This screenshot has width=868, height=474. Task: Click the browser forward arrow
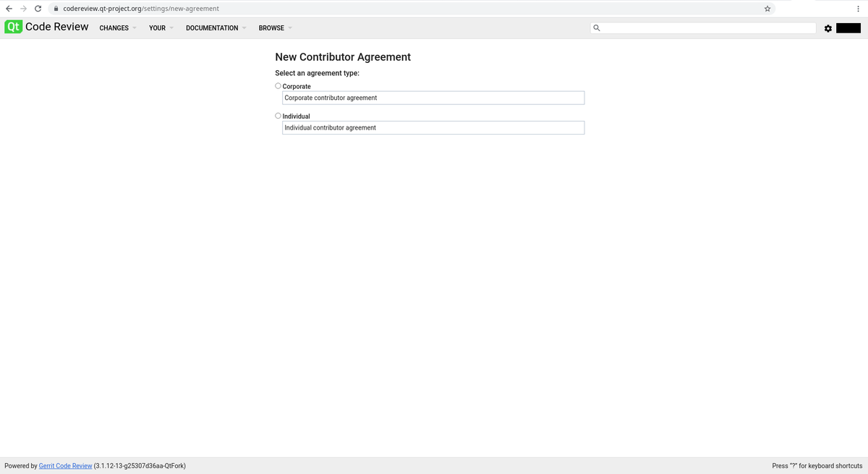click(23, 9)
